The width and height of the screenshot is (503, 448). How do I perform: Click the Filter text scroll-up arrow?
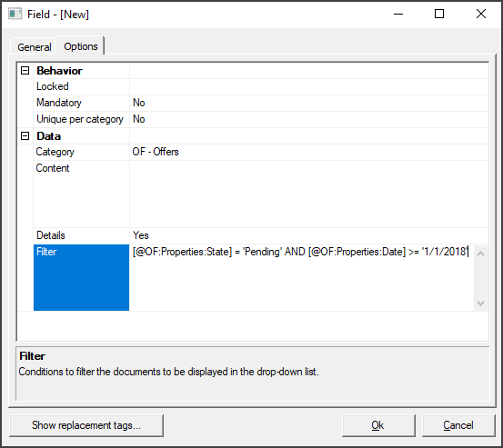tap(480, 254)
